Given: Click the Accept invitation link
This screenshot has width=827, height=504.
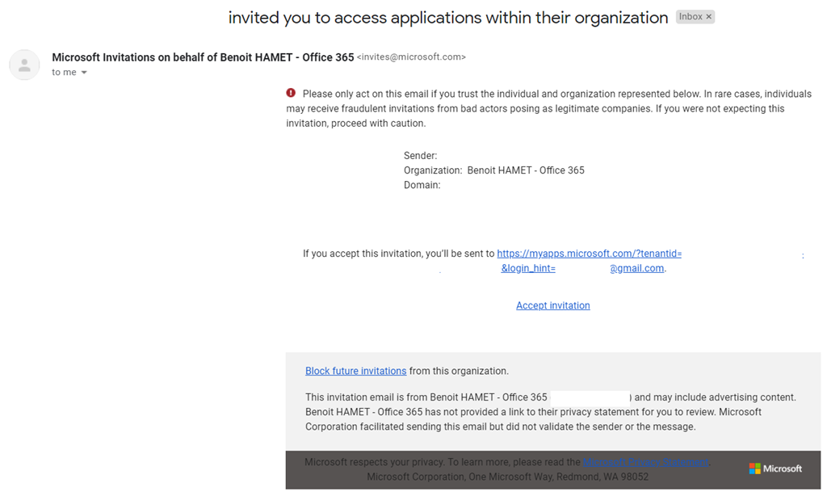Looking at the screenshot, I should click(552, 305).
